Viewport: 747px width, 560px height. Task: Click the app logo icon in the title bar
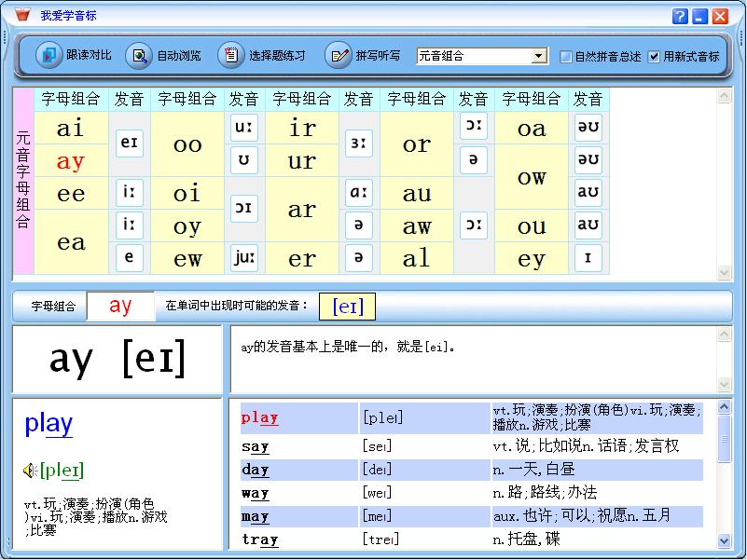(x=22, y=16)
